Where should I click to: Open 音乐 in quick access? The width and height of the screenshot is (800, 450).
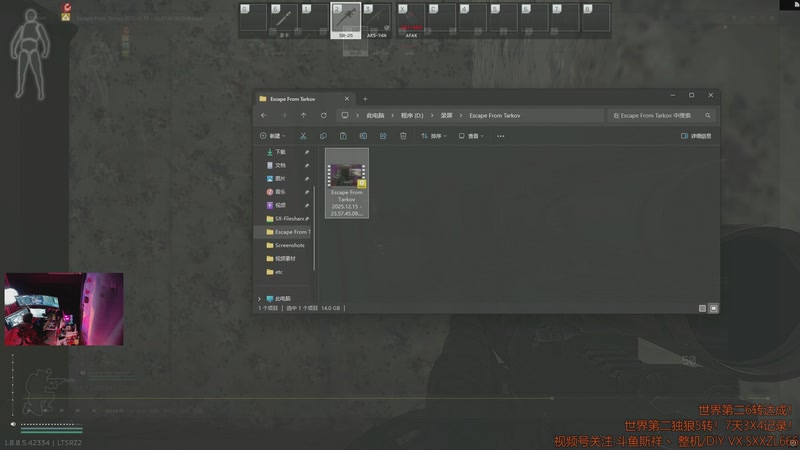pos(280,192)
